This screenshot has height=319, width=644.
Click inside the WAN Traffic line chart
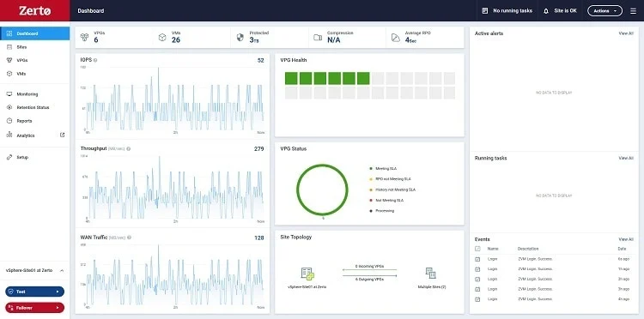pos(174,274)
